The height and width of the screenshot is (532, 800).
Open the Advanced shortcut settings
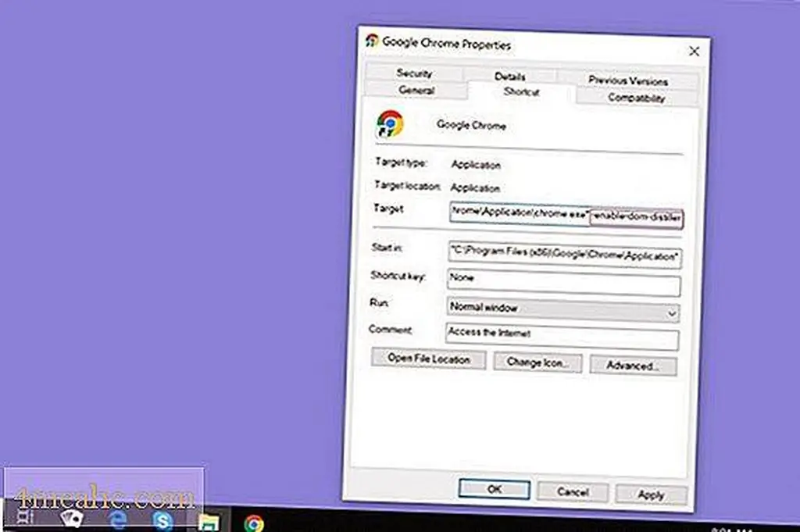click(x=633, y=366)
